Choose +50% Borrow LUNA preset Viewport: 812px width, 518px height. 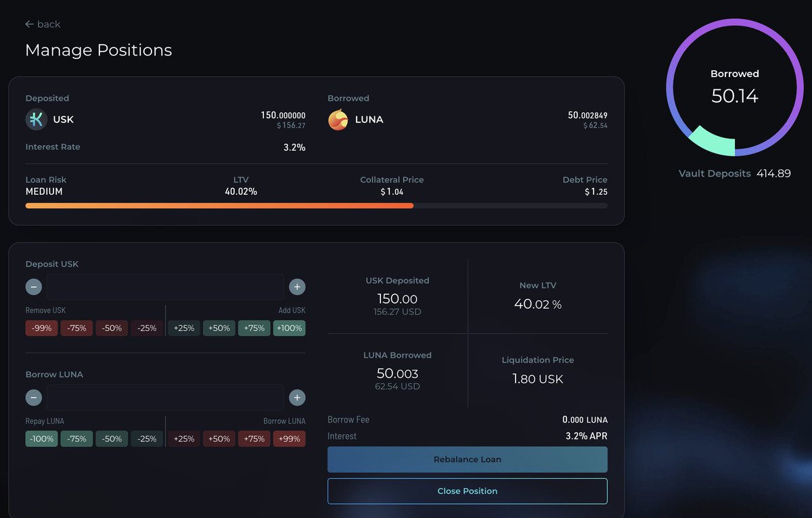click(219, 439)
